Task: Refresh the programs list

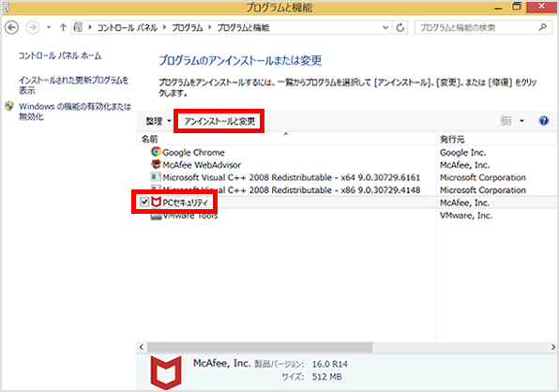Action: click(400, 27)
